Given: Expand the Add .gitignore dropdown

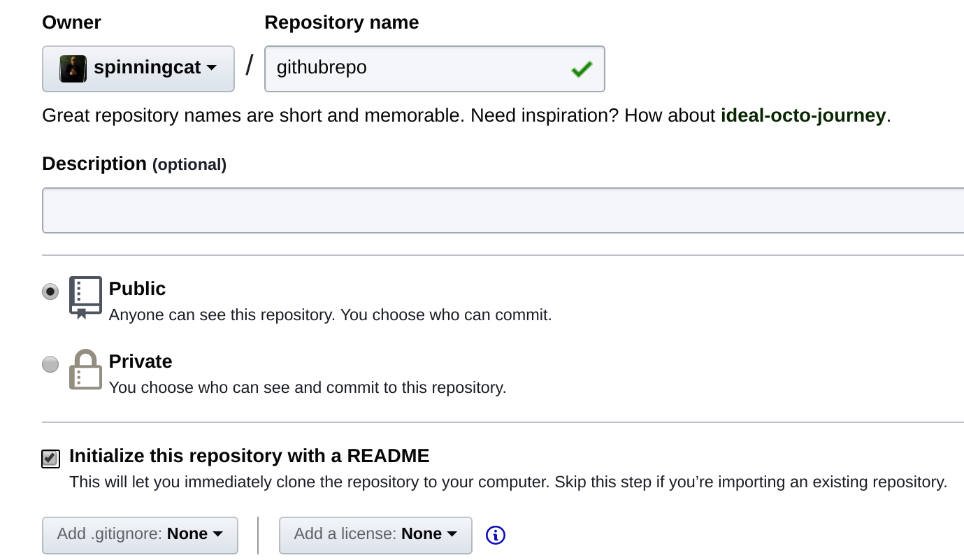Looking at the screenshot, I should [x=140, y=535].
